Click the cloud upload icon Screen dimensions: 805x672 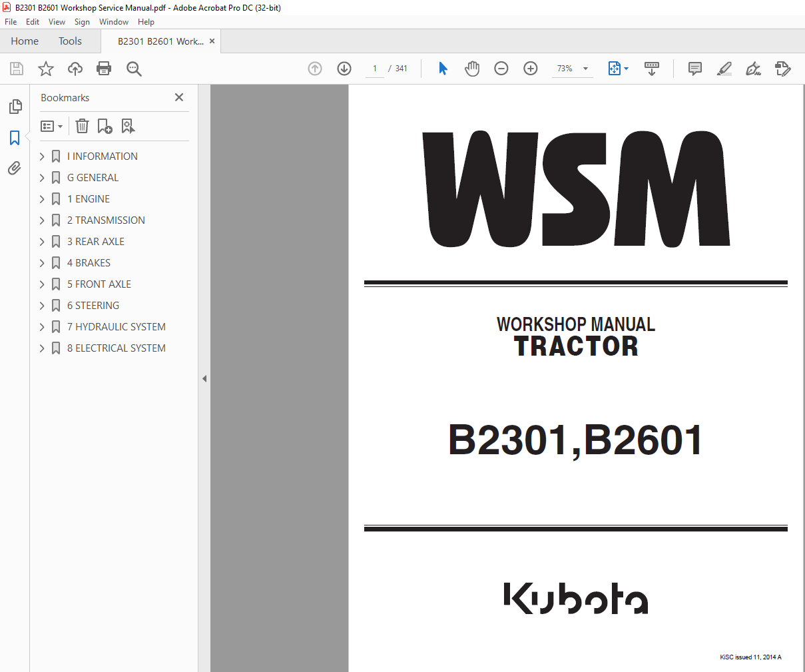pyautogui.click(x=75, y=69)
